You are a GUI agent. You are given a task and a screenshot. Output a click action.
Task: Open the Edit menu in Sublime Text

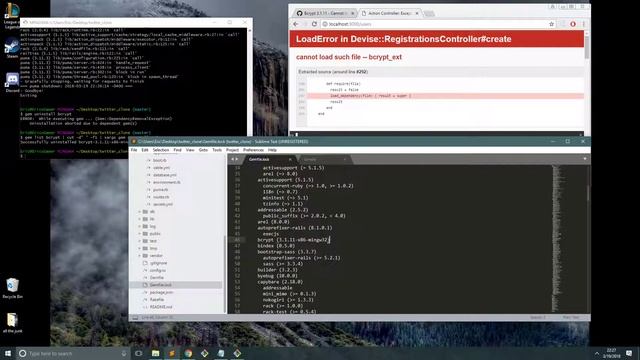(x=145, y=150)
